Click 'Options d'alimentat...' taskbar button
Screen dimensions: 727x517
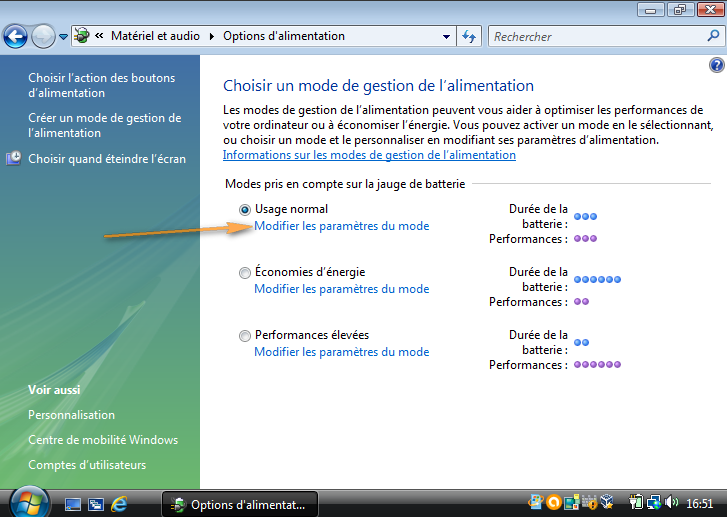(240, 504)
